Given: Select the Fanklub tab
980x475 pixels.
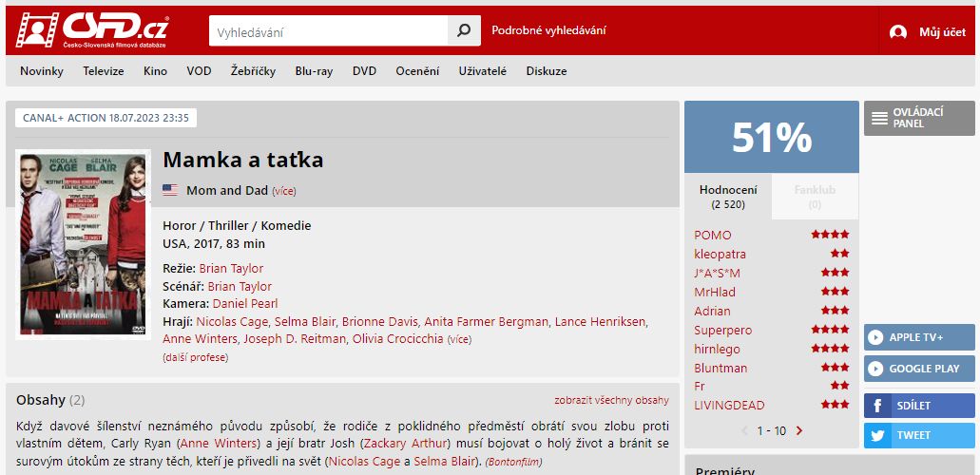Looking at the screenshot, I should click(815, 197).
